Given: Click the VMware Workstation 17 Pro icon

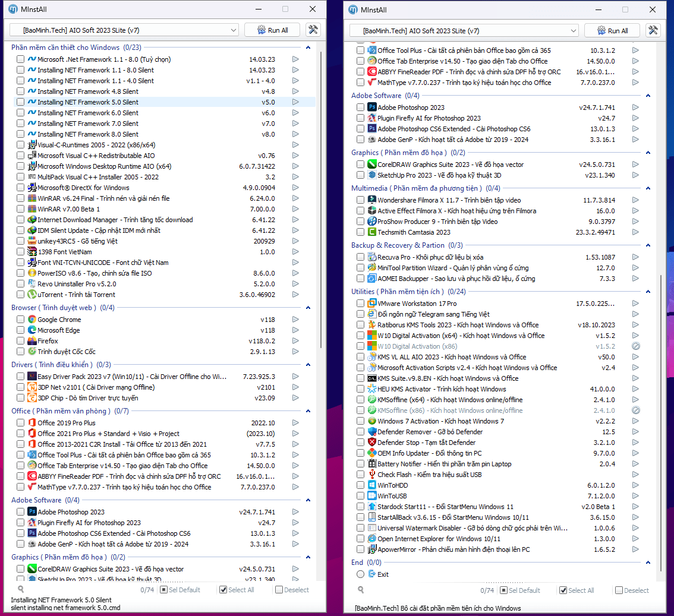Looking at the screenshot, I should point(372,304).
